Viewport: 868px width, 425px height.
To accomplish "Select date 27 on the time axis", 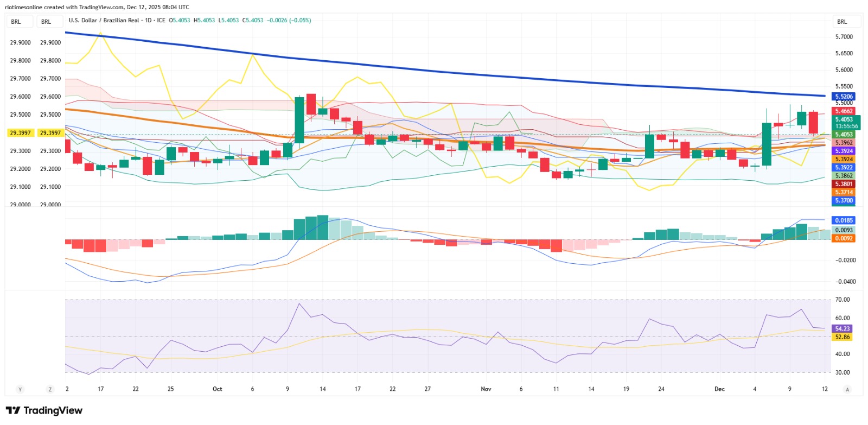I will coord(427,389).
